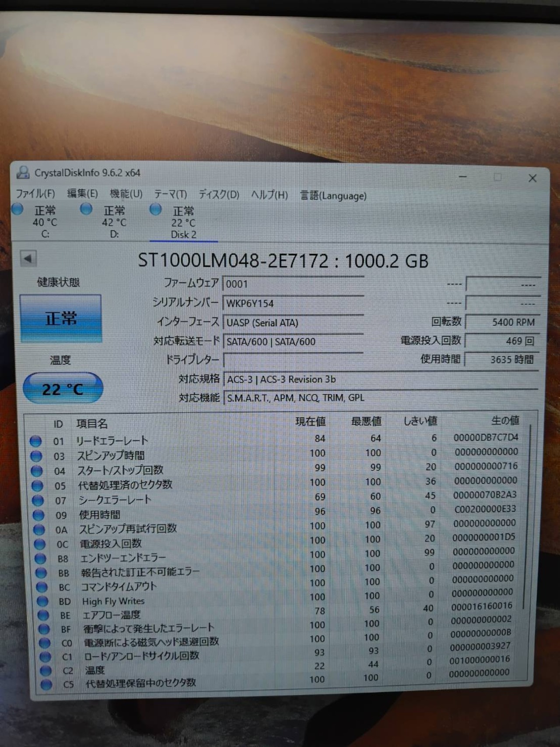Click the 22 °C temperature button
Screen dimensions: 560x747
[63, 388]
